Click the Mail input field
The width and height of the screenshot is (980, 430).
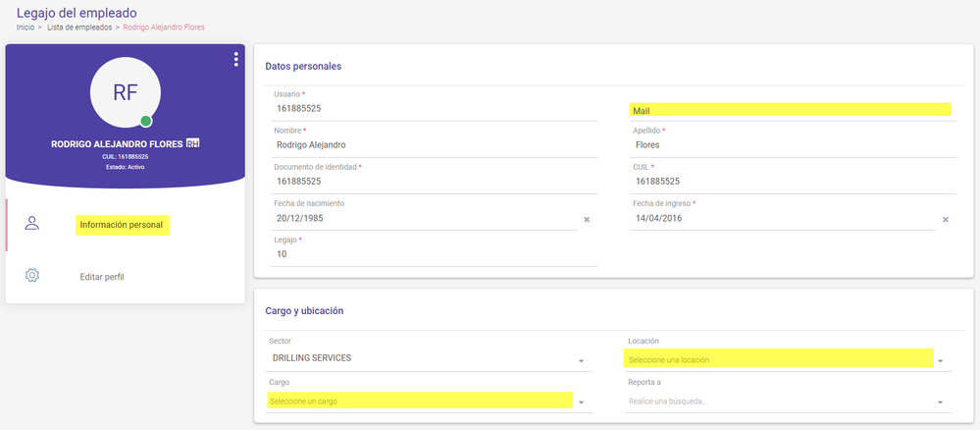pyautogui.click(x=793, y=111)
